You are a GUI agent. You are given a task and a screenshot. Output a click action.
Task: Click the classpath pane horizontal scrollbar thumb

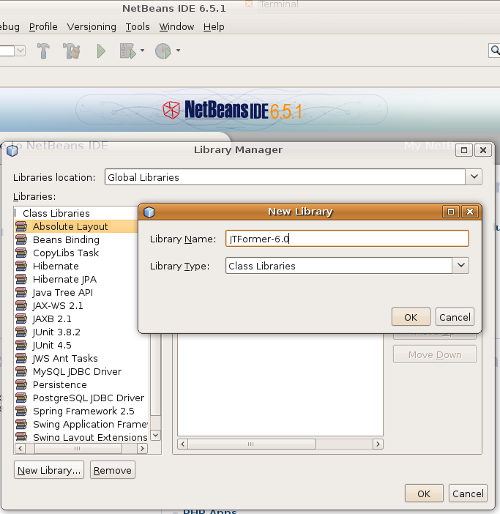click(x=251, y=444)
